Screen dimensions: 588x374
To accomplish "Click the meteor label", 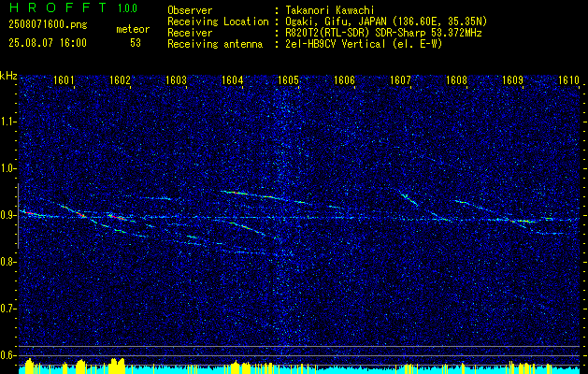I will coord(133,29).
